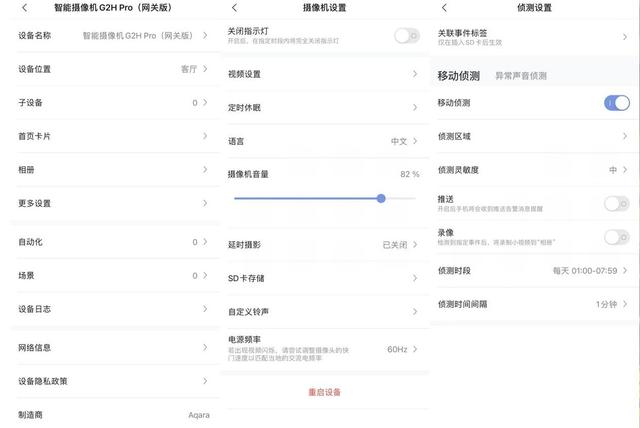
Task: Toggle the 关闭指示灯 switch
Action: coord(406,36)
